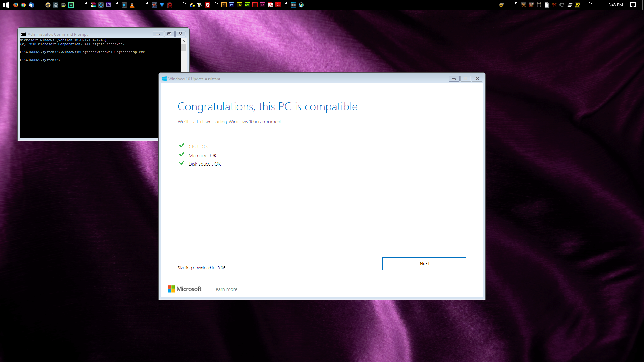The image size is (644, 362).
Task: Open the blue downward triangle app icon
Action: [x=162, y=5]
